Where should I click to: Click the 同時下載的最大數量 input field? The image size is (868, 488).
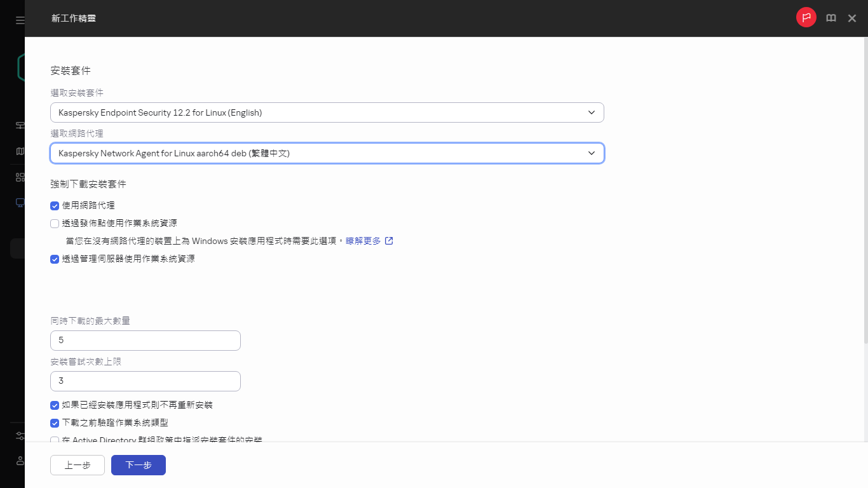coord(145,340)
